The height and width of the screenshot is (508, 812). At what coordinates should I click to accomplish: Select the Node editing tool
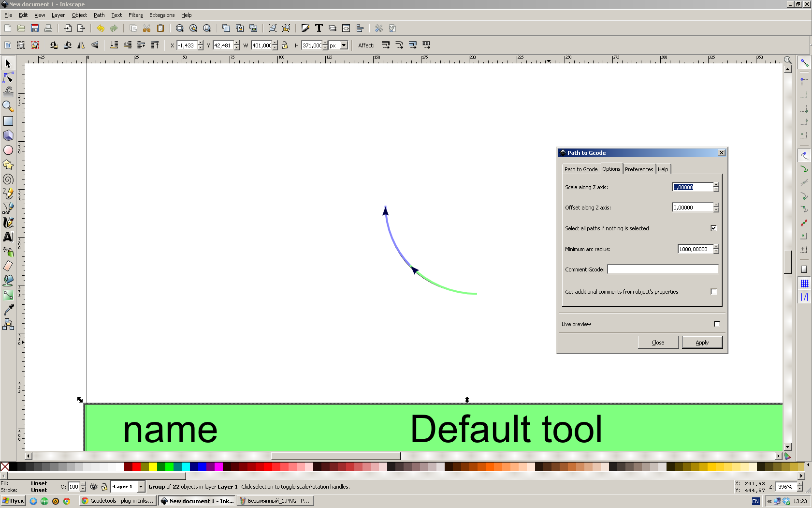click(x=8, y=77)
